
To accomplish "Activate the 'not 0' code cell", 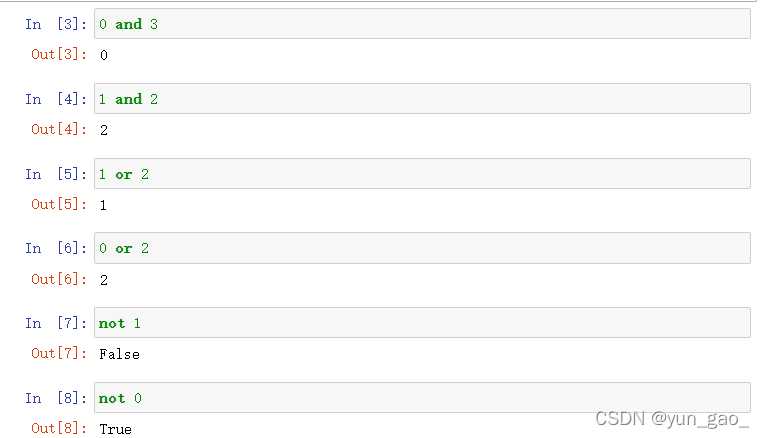I will [x=422, y=398].
